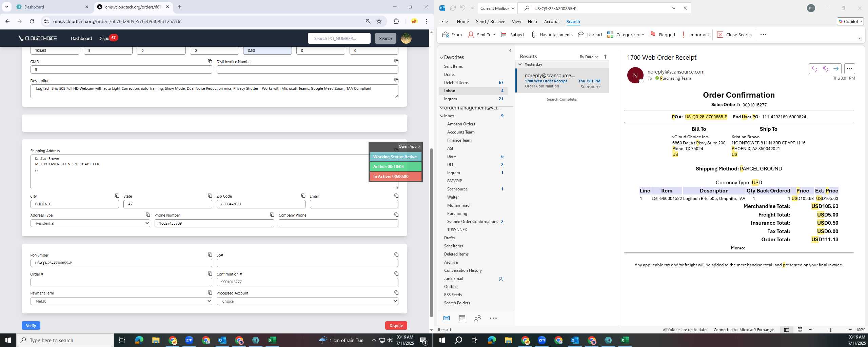Click the Search PO_NUMBER input field
Viewport: 868px width, 347px height.
coord(339,38)
